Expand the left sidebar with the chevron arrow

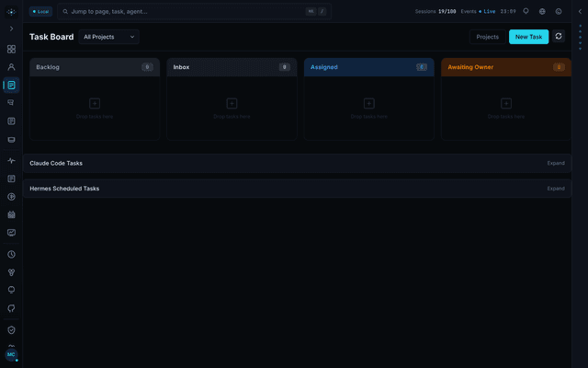coord(11,29)
